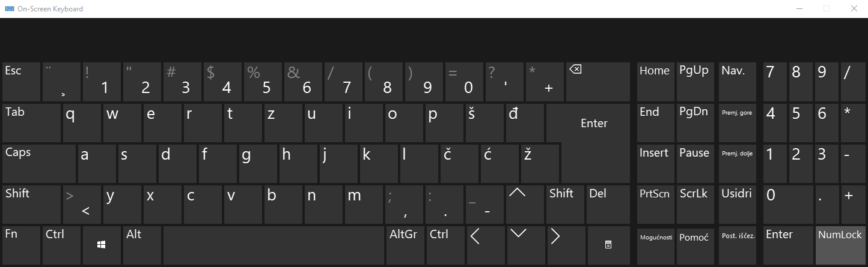The width and height of the screenshot is (868, 267).
Task: Click the PrtScn key
Action: pyautogui.click(x=656, y=204)
